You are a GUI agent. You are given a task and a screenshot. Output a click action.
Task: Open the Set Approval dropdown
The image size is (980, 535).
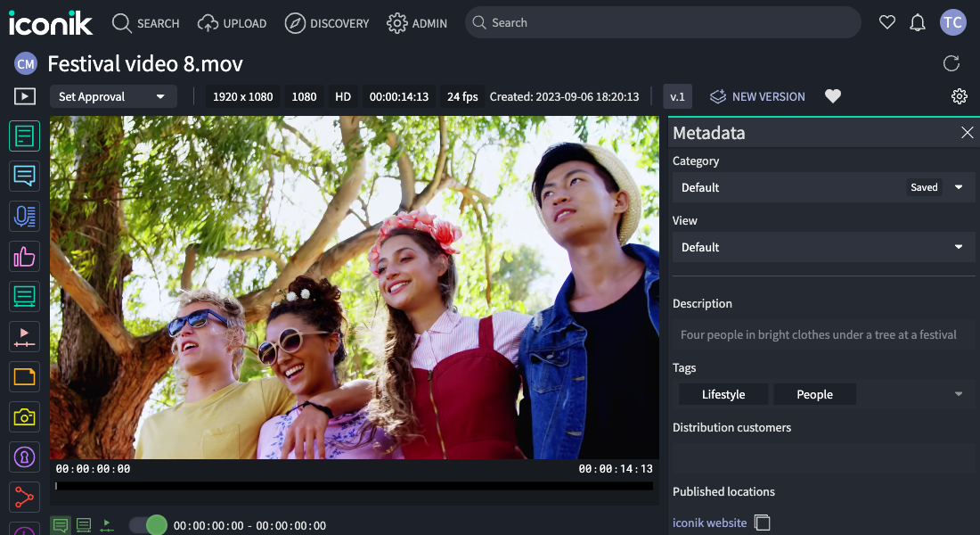(x=113, y=96)
